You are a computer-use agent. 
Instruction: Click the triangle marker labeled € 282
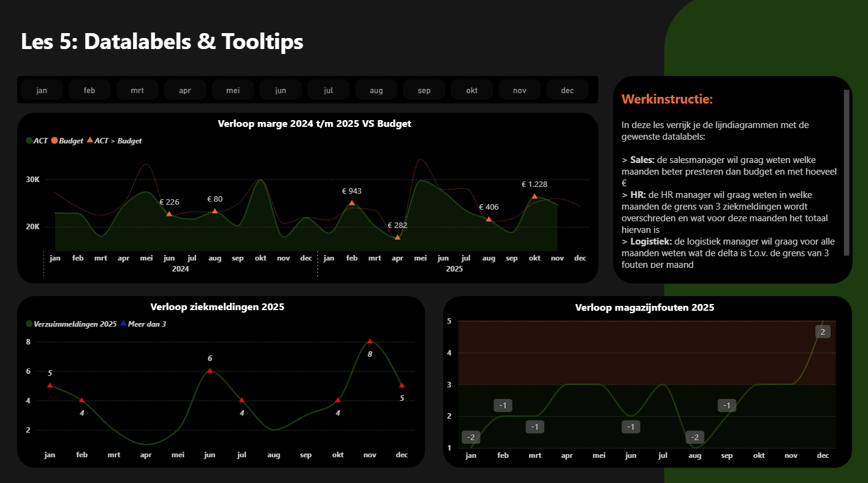(397, 236)
